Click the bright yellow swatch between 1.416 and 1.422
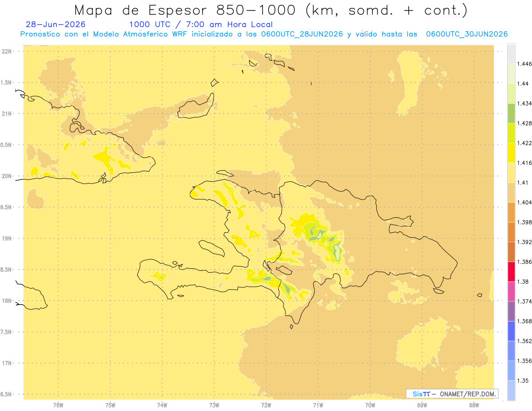Image resolution: width=532 pixels, height=411 pixels. (511, 153)
